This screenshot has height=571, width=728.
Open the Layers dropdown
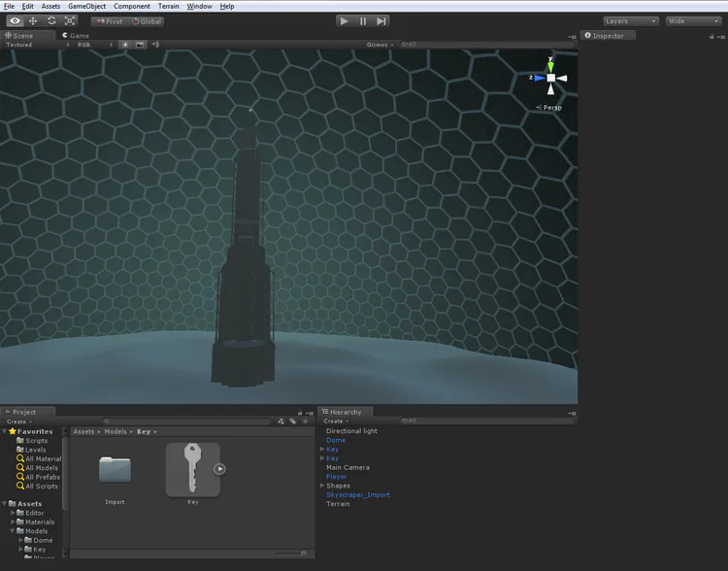(x=630, y=20)
